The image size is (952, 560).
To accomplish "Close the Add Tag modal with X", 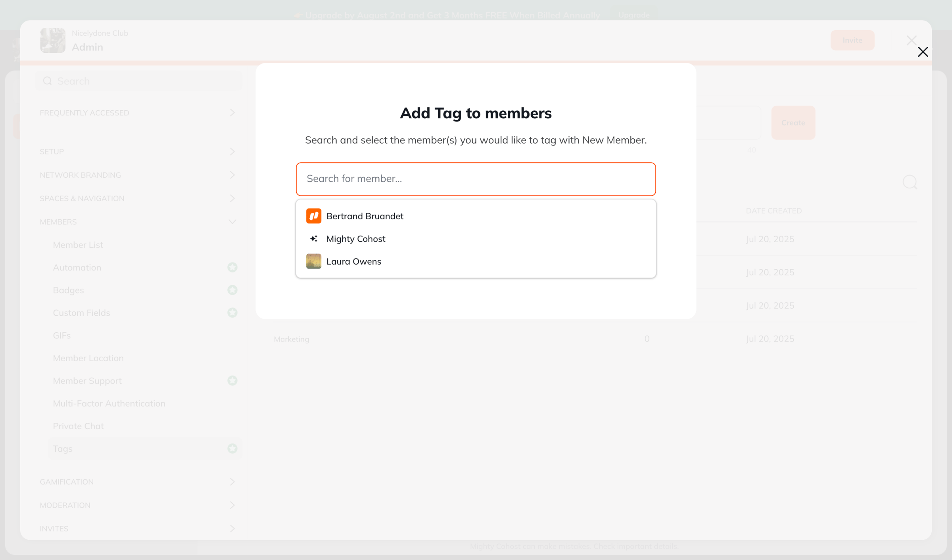I will click(x=923, y=52).
